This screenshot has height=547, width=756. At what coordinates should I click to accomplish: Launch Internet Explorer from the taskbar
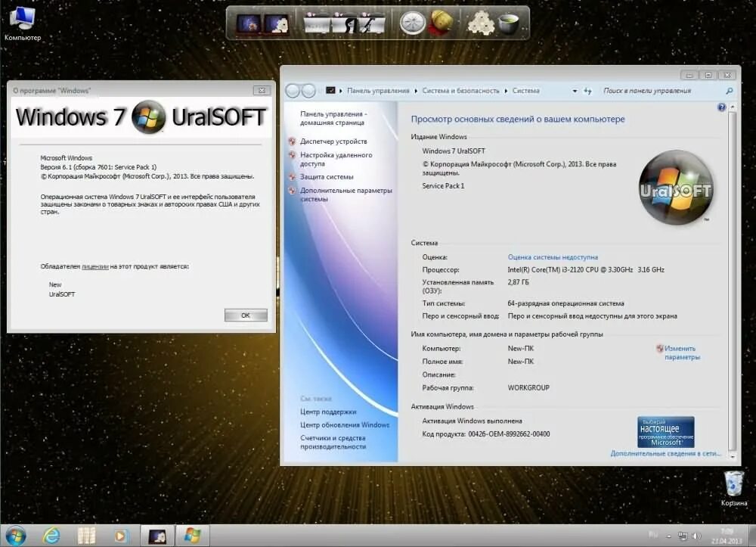click(51, 536)
